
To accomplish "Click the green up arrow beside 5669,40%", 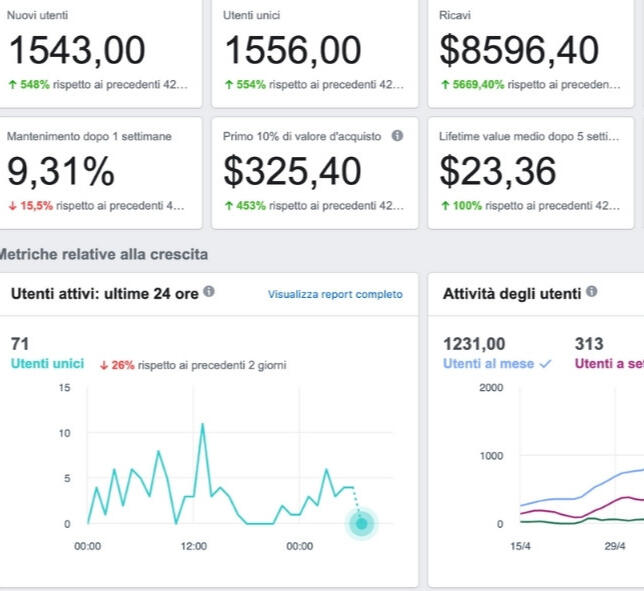I will 445,85.
